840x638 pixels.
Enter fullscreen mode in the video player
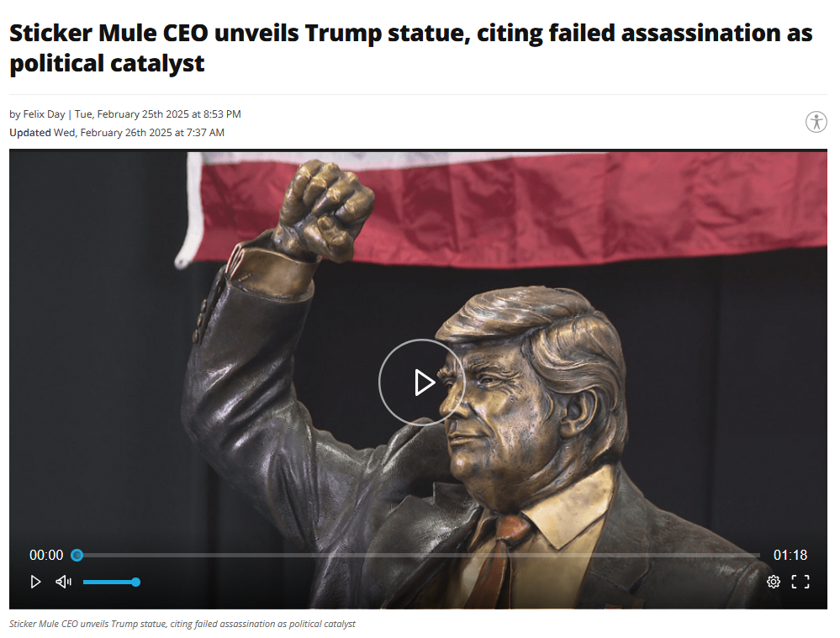pyautogui.click(x=800, y=582)
